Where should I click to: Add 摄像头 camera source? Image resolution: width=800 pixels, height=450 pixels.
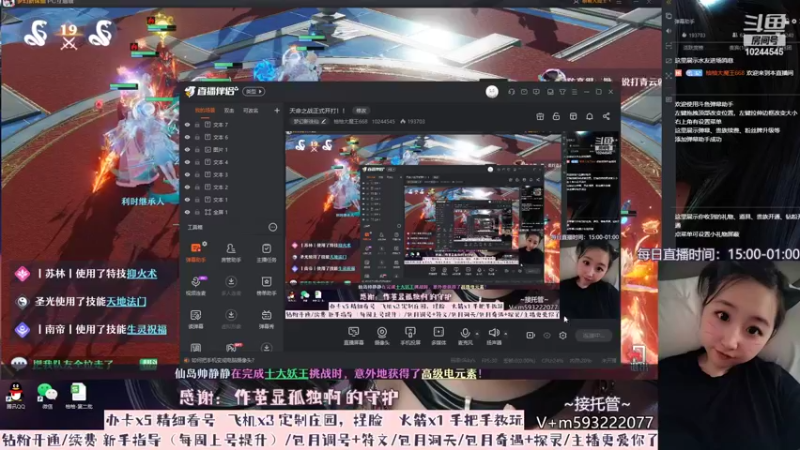(x=382, y=336)
